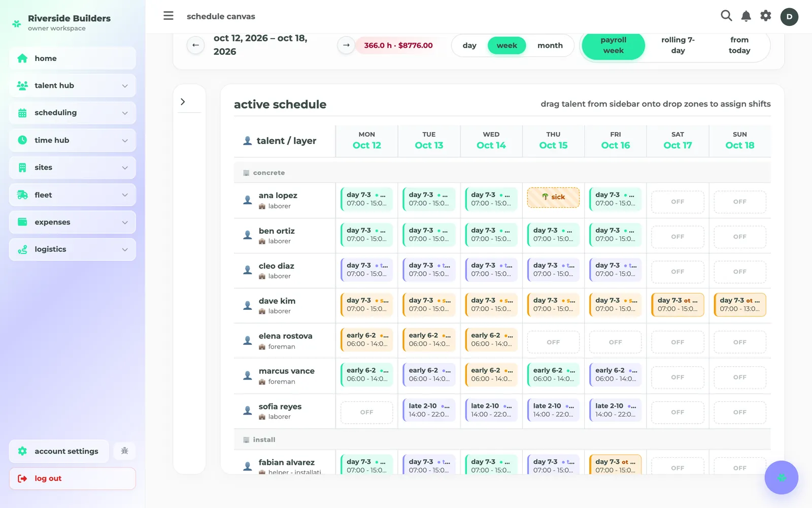Open the user avatar D

pos(789,16)
